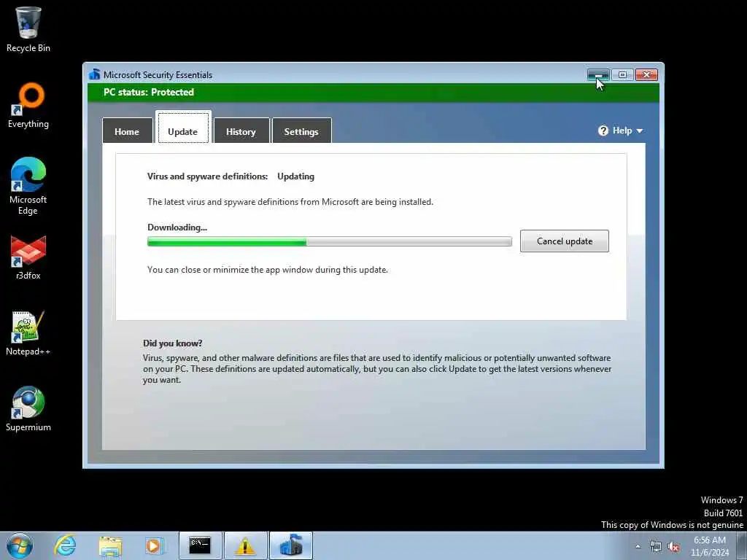
Task: Click the Help question mark icon
Action: point(603,131)
